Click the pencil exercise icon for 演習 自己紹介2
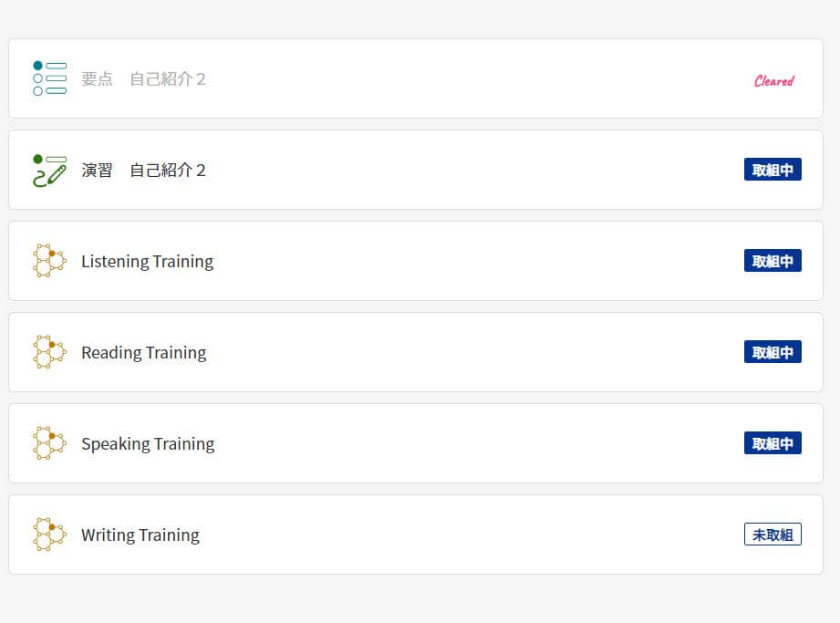 (x=50, y=171)
